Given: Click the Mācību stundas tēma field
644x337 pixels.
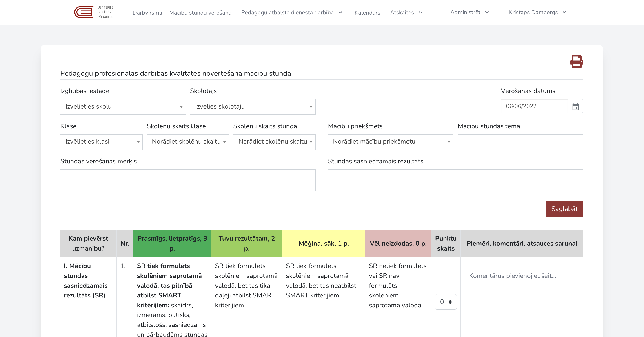Looking at the screenshot, I should coord(520,142).
